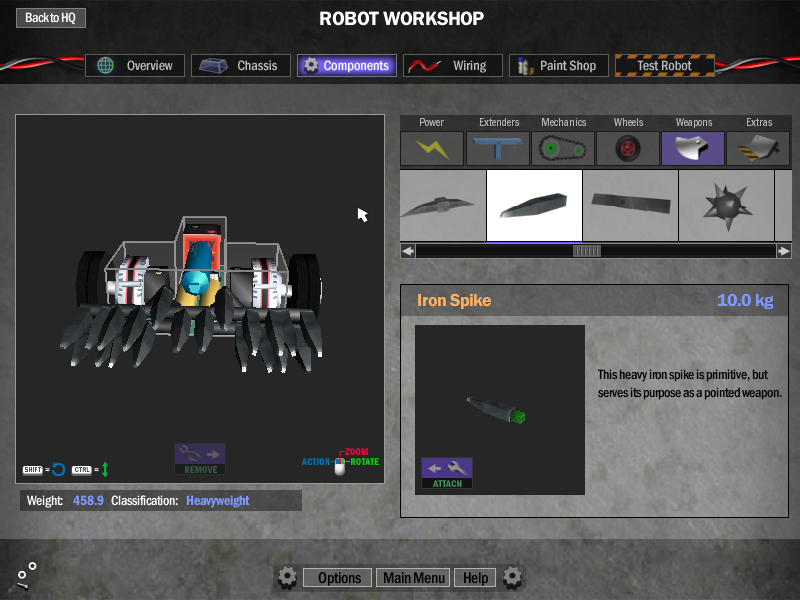
Task: Click the right arrow of weapon scrollbar
Action: [784, 251]
